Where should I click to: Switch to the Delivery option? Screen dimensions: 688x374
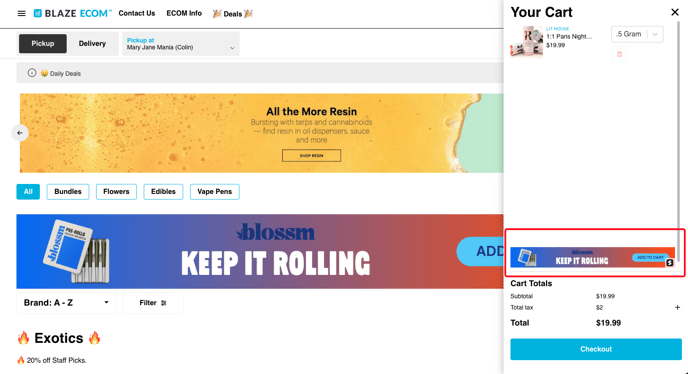(92, 43)
